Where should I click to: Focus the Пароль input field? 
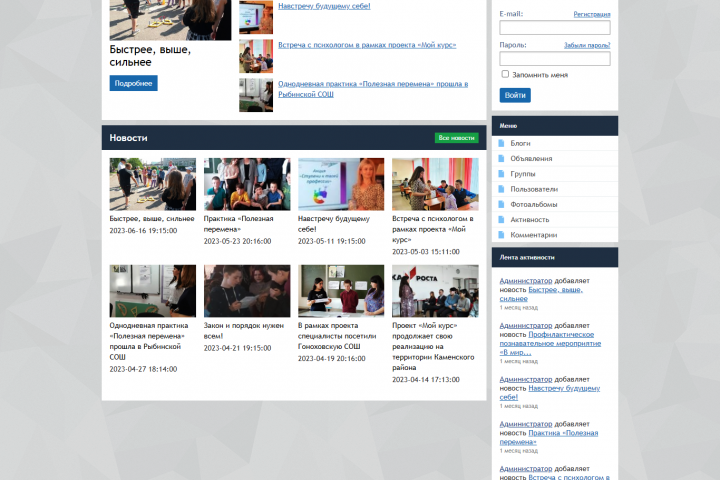tap(555, 58)
